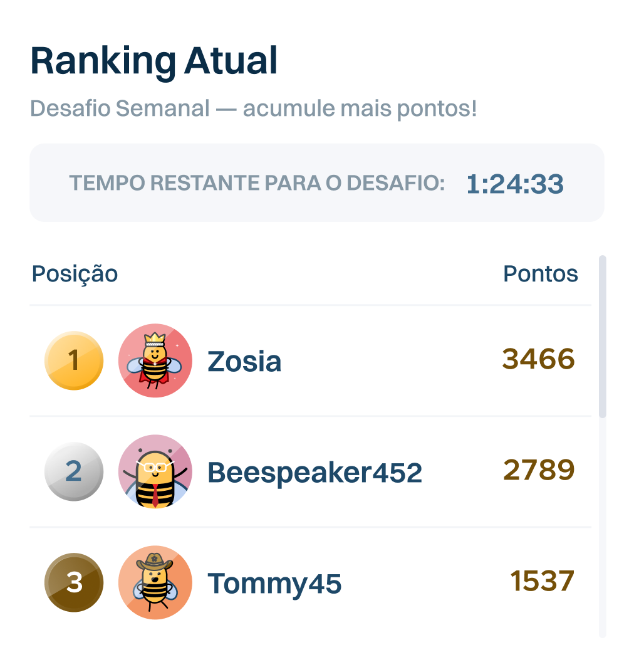This screenshot has width=634, height=672.
Task: Click the ranking list scrollbar thumb
Action: [603, 336]
